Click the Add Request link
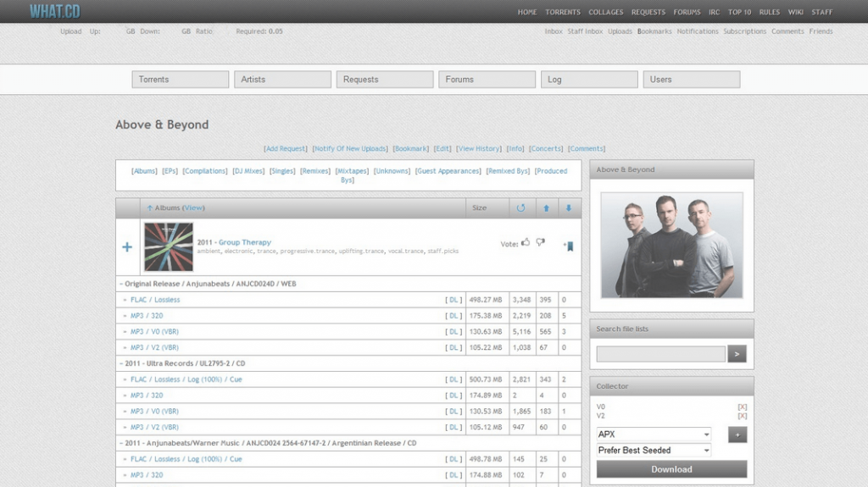 pyautogui.click(x=285, y=149)
